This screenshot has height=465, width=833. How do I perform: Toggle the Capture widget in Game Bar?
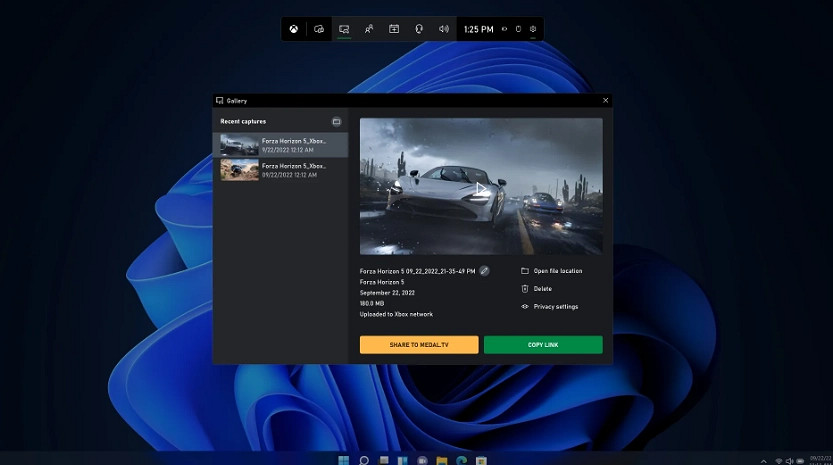344,29
